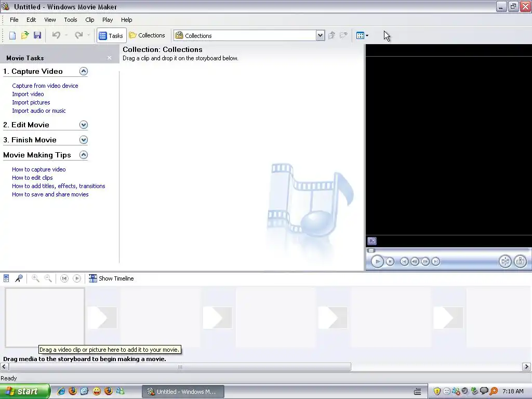532x399 pixels.
Task: Click Import audio or music link
Action: pyautogui.click(x=38, y=111)
